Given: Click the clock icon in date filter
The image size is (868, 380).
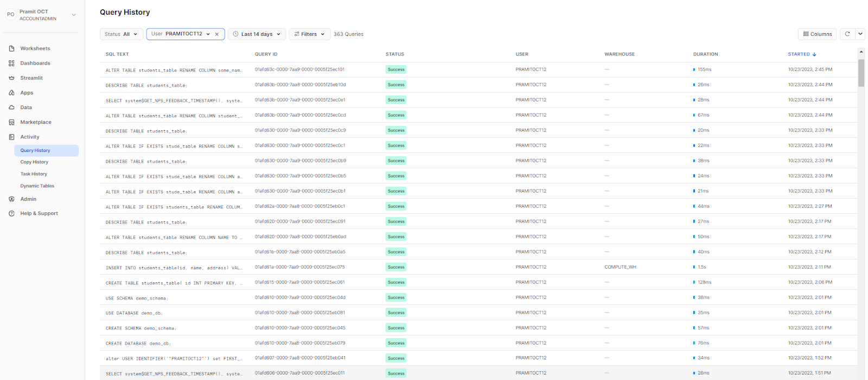Looking at the screenshot, I should pos(235,34).
